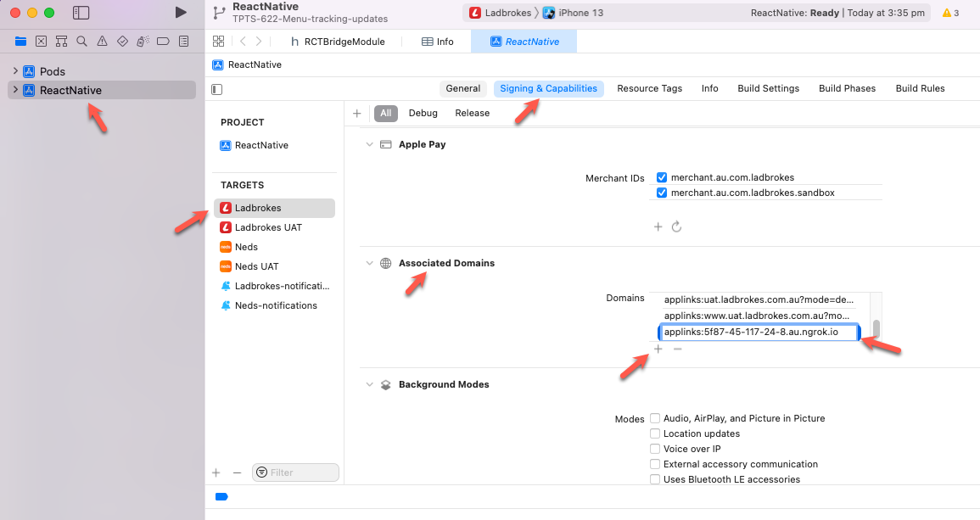Open the Report navigator
Image resolution: width=980 pixels, height=520 pixels.
184,42
